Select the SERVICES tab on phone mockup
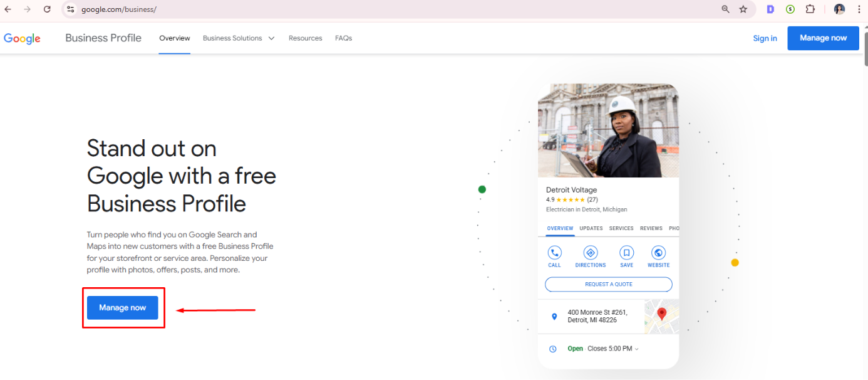 click(x=621, y=228)
